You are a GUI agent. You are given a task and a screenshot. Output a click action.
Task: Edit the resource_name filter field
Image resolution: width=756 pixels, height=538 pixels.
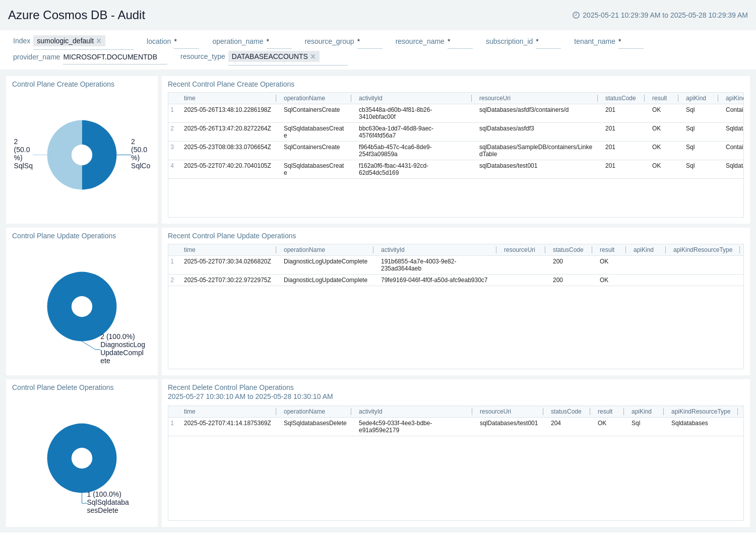point(460,42)
